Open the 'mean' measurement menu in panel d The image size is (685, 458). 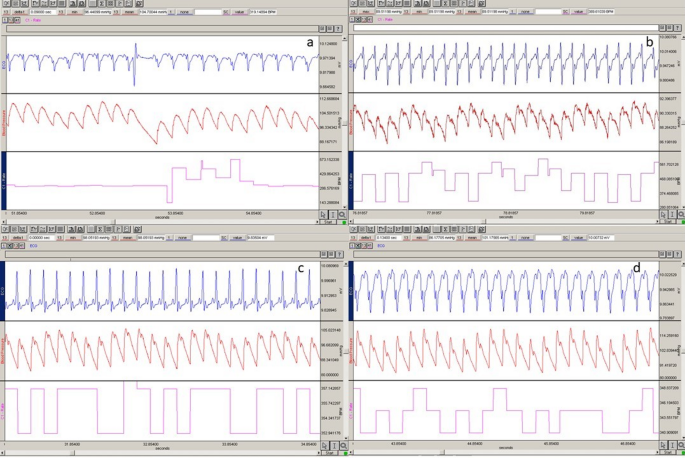coord(472,238)
